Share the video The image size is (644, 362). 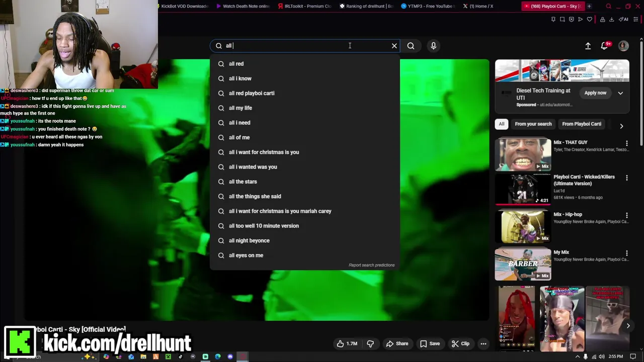tap(397, 343)
